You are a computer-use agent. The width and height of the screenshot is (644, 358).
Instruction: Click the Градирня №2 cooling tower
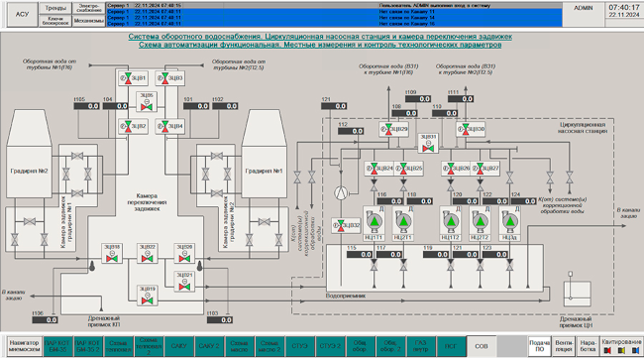pos(29,153)
